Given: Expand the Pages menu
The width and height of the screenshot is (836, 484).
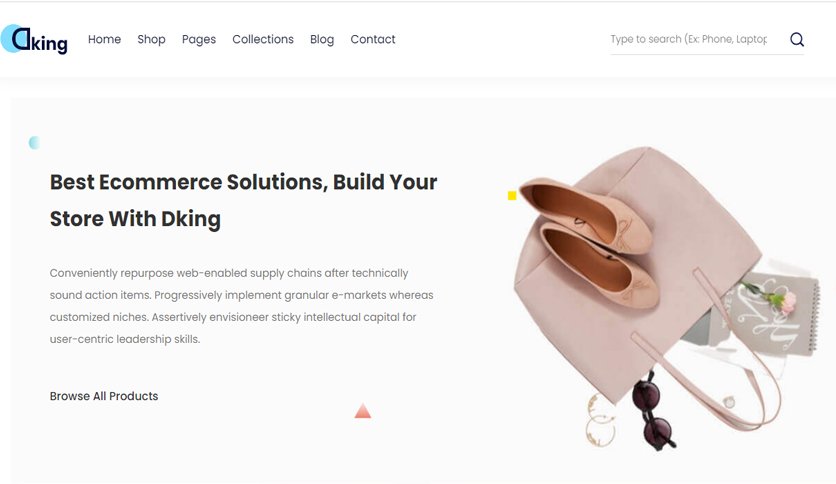Looking at the screenshot, I should coord(199,39).
